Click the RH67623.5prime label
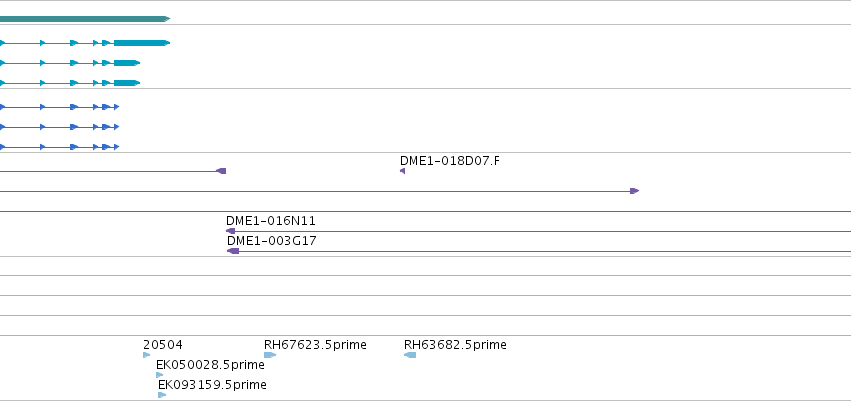Screen dimensions: 851x401 point(315,345)
